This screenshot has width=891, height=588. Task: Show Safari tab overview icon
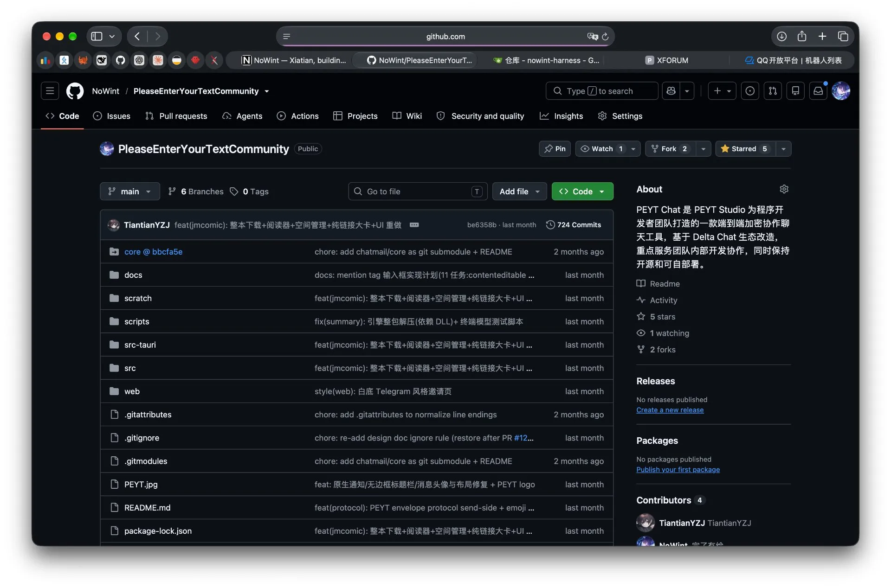(x=843, y=36)
